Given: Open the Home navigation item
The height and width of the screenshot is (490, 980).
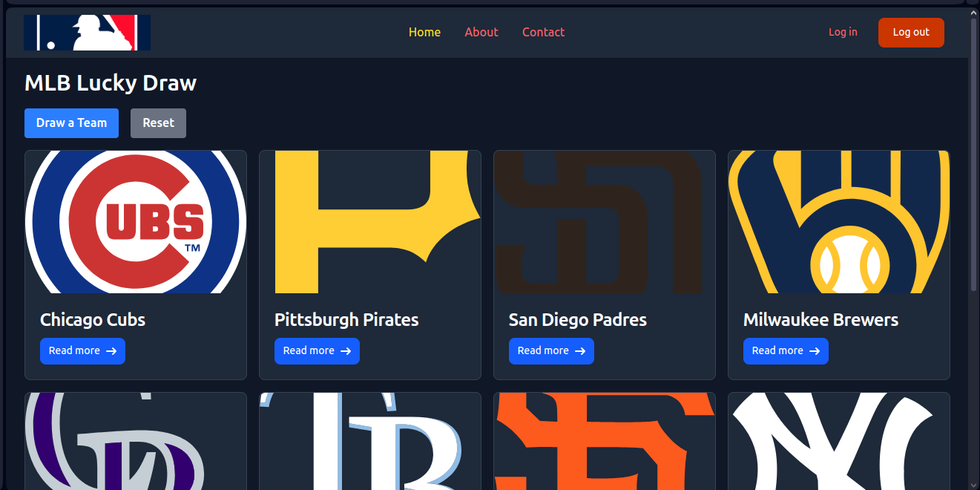Looking at the screenshot, I should point(424,32).
